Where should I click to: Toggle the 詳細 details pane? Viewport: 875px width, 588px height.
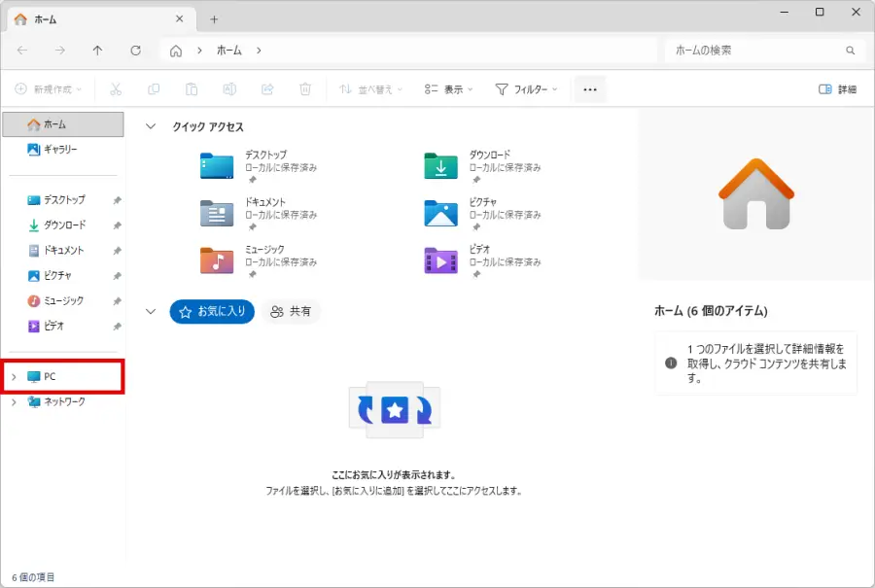coord(836,88)
